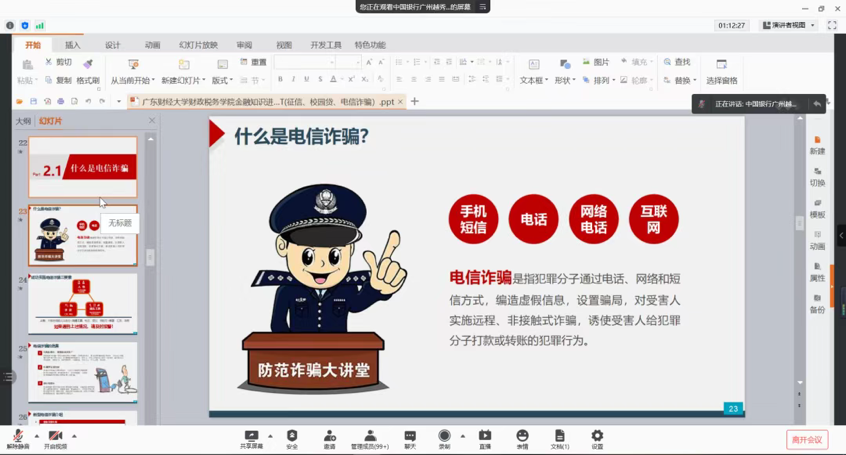Toggle microphone with 解除静音 button

click(17, 437)
